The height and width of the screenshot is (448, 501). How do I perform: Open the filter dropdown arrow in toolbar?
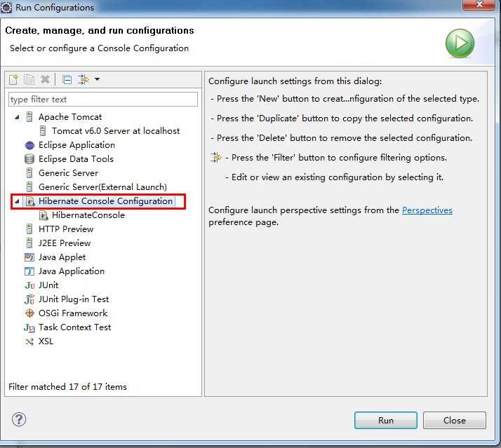pyautogui.click(x=97, y=79)
